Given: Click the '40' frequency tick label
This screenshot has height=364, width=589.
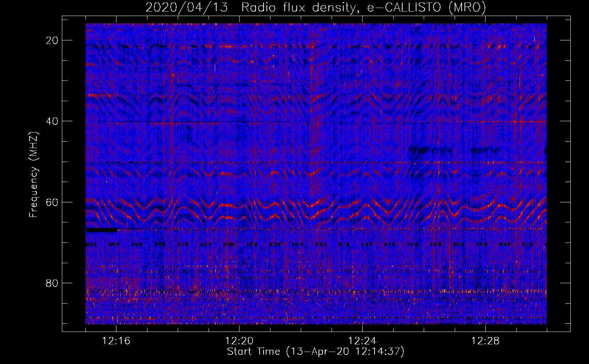Looking at the screenshot, I should 52,121.
